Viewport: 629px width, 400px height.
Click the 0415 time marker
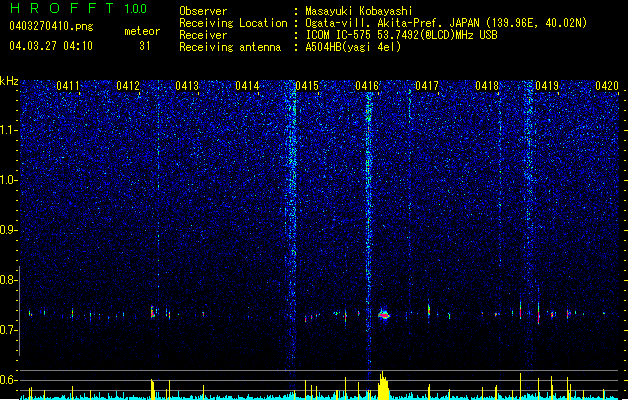(x=307, y=86)
